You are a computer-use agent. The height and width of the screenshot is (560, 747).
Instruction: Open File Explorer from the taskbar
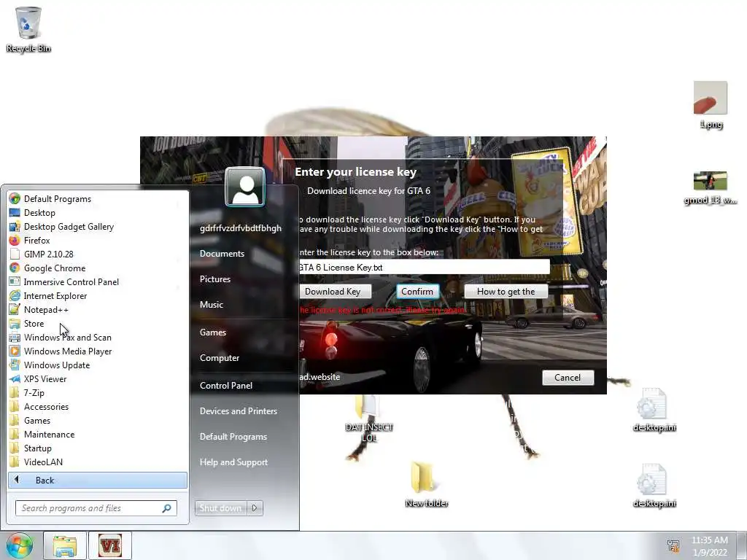65,545
